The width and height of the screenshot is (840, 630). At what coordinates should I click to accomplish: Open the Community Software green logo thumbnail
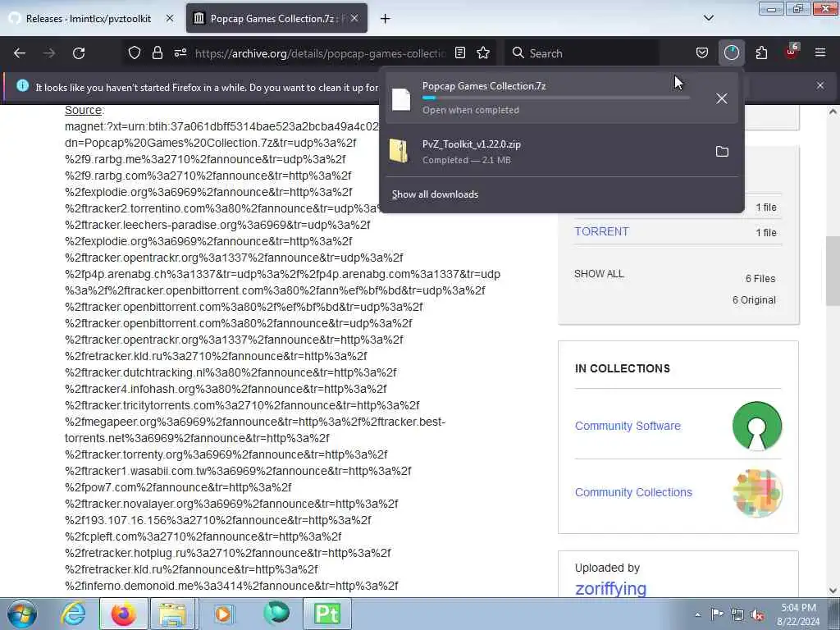coord(757,426)
